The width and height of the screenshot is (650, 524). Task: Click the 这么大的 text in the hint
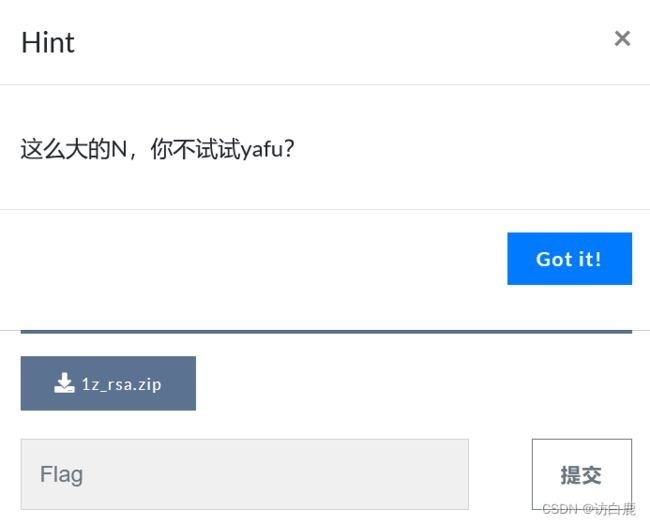[66, 149]
